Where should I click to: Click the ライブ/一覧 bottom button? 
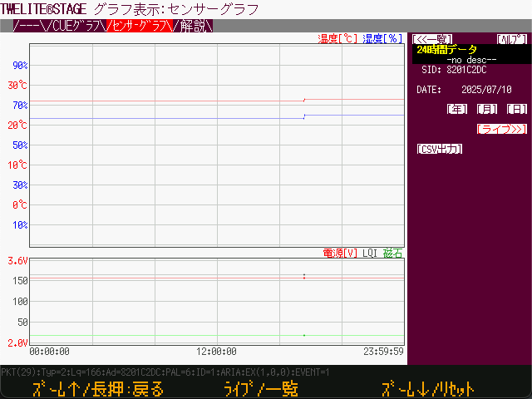point(260,389)
